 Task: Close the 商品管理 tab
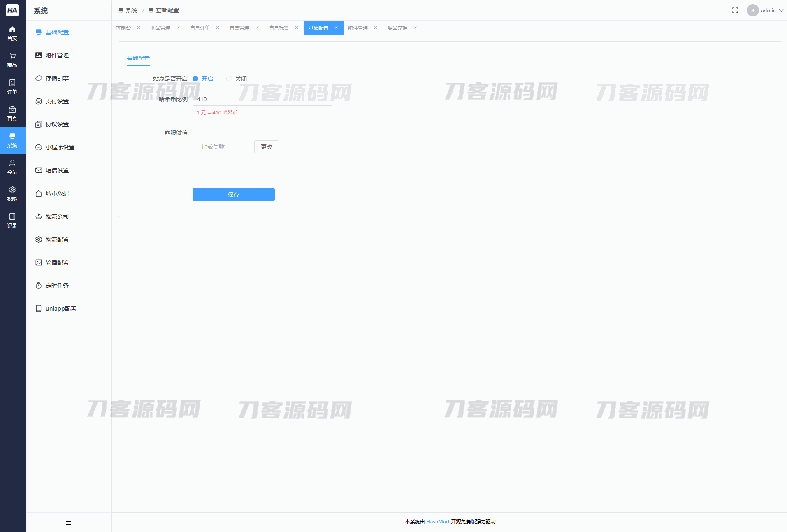[x=178, y=28]
